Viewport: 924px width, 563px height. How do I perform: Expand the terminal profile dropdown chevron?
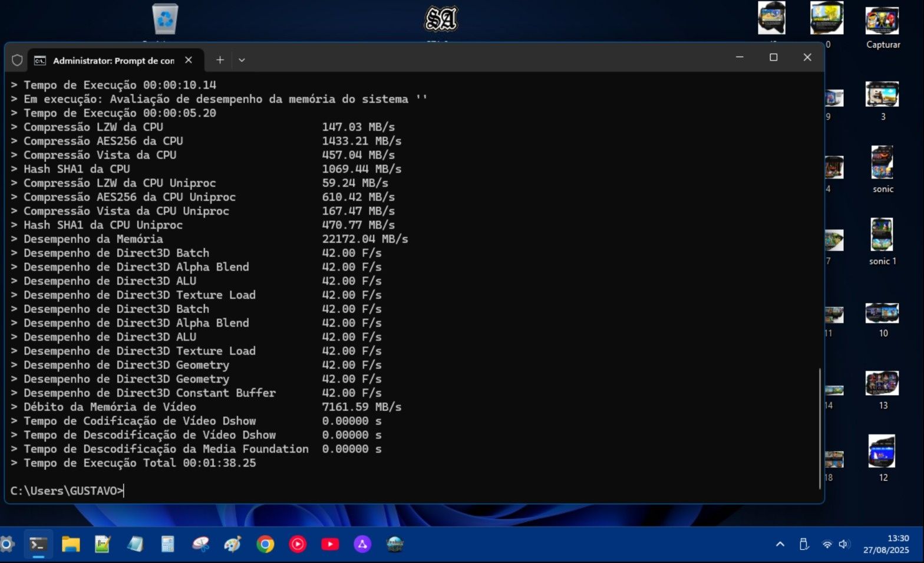click(242, 60)
